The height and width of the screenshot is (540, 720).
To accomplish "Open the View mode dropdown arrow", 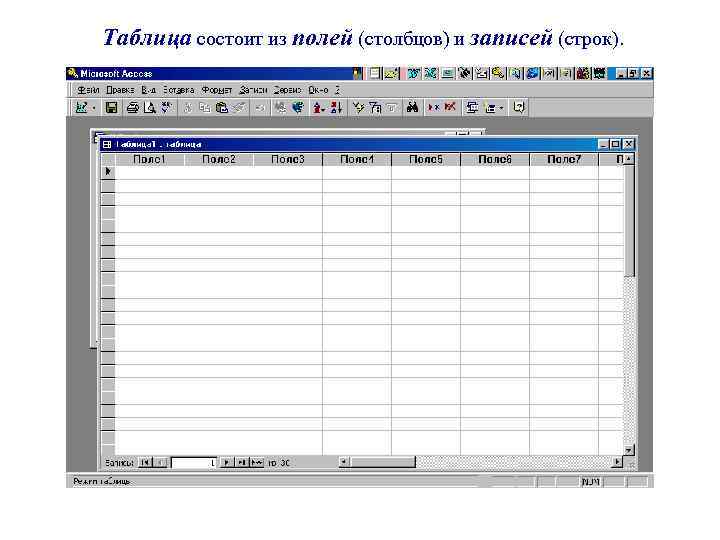I will [x=93, y=108].
